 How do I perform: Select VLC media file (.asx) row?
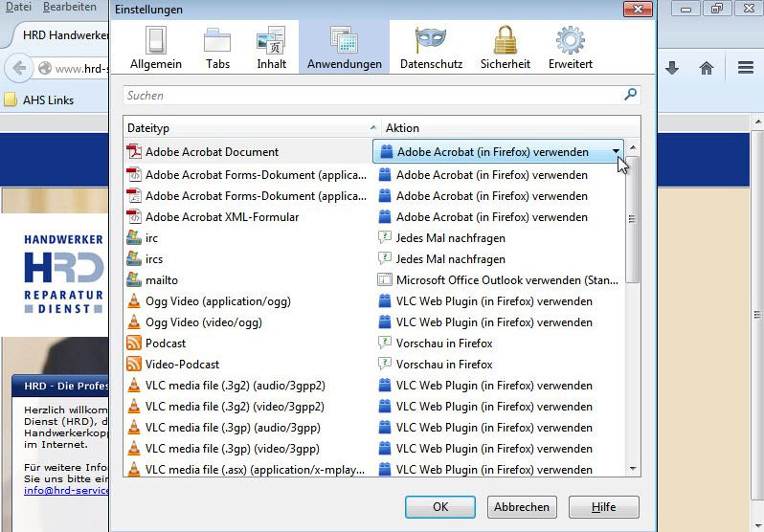[374, 469]
